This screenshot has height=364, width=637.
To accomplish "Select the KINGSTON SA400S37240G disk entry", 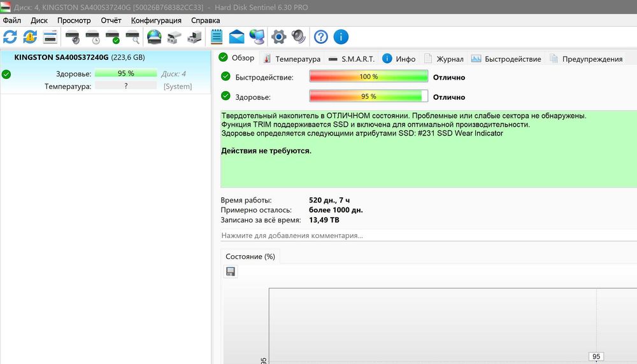I will pyautogui.click(x=106, y=72).
